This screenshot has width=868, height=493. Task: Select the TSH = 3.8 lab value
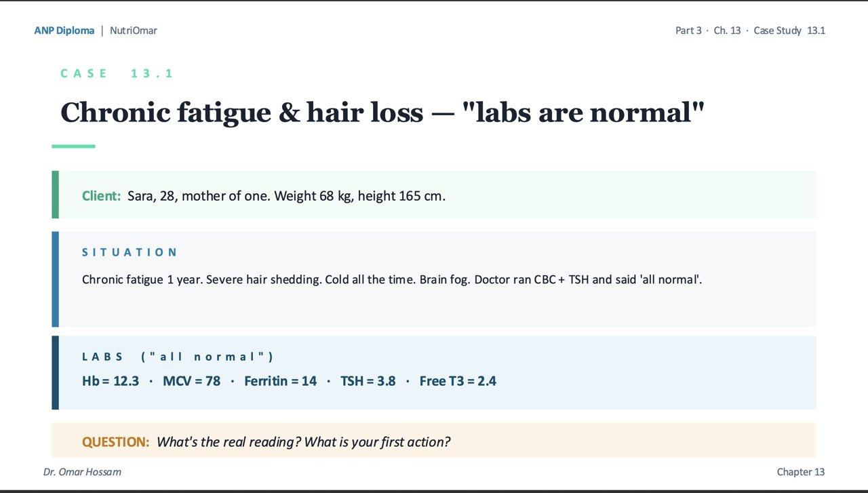point(368,381)
